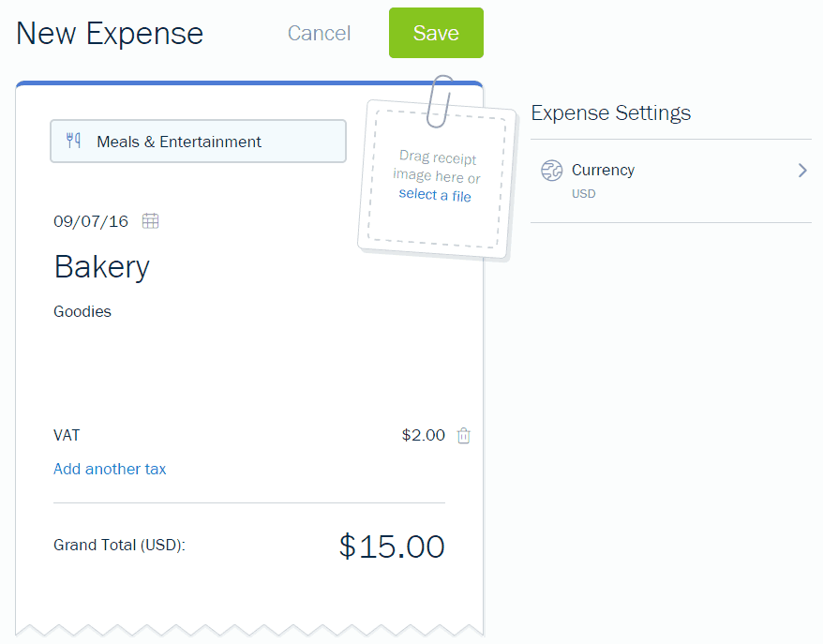Cancel creating this expense

tap(319, 33)
